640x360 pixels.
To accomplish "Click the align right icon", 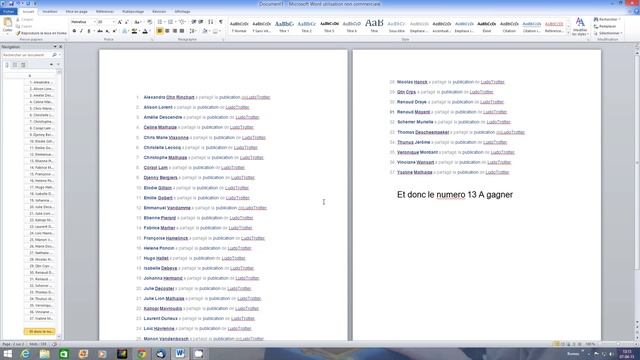I will point(175,31).
